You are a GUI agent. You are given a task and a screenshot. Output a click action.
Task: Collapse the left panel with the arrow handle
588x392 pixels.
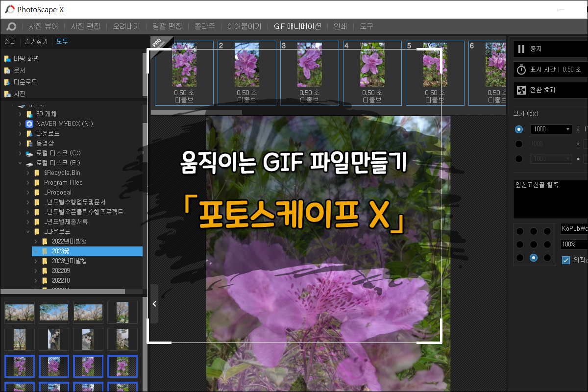[154, 304]
